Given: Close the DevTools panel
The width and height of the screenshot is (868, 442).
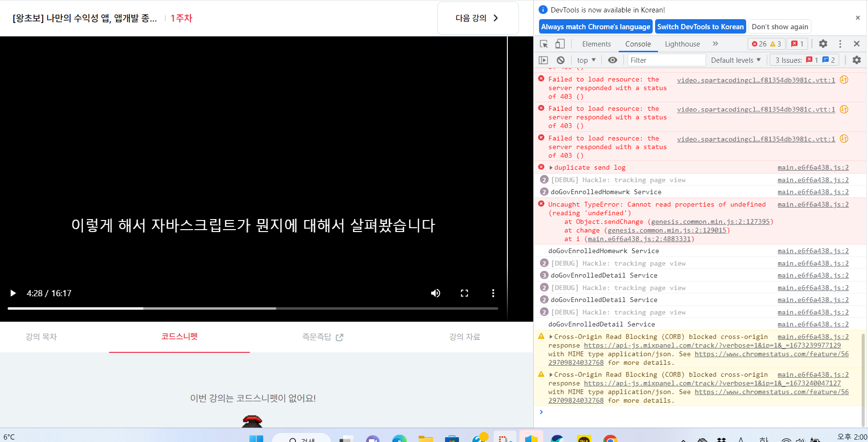Looking at the screenshot, I should tap(856, 44).
